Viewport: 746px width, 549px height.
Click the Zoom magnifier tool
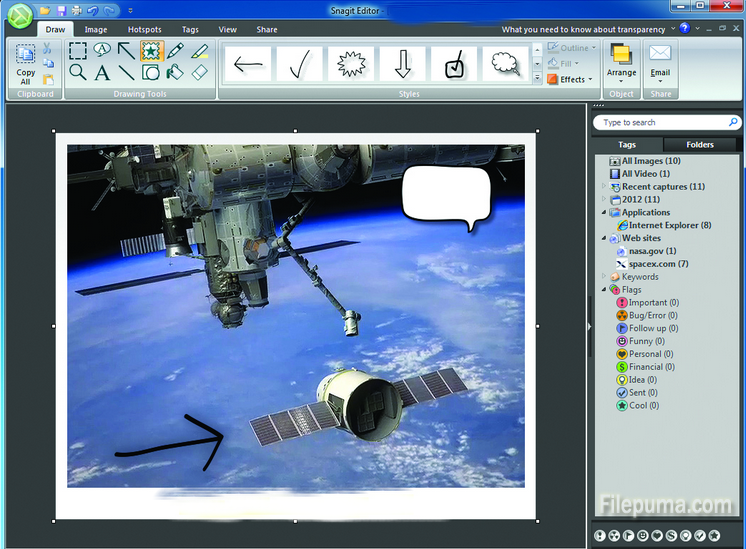pos(77,73)
